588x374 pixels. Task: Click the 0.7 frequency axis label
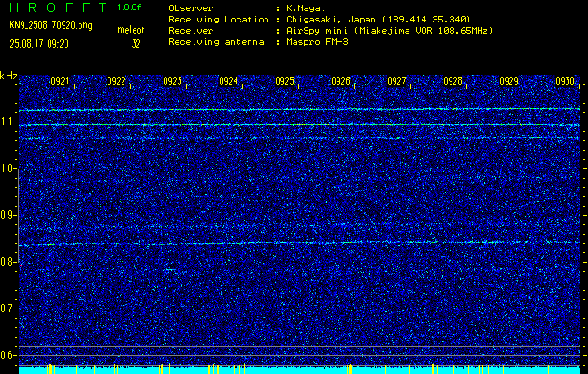coord(7,309)
